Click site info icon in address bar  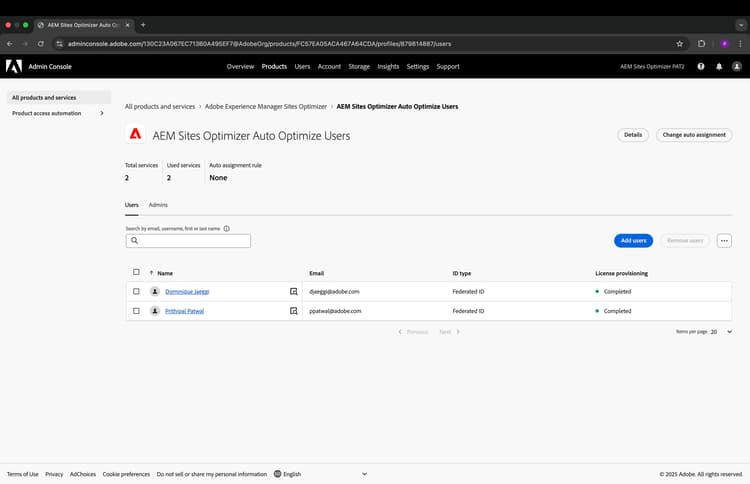click(59, 44)
